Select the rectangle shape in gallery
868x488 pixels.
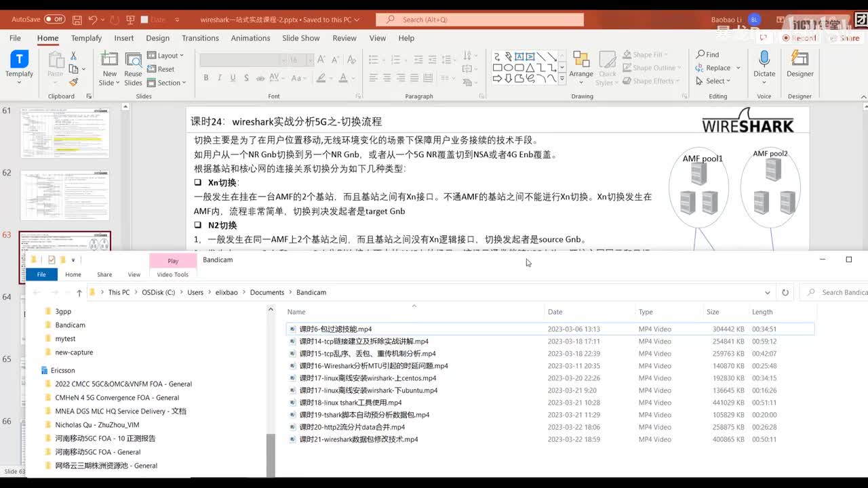point(498,68)
